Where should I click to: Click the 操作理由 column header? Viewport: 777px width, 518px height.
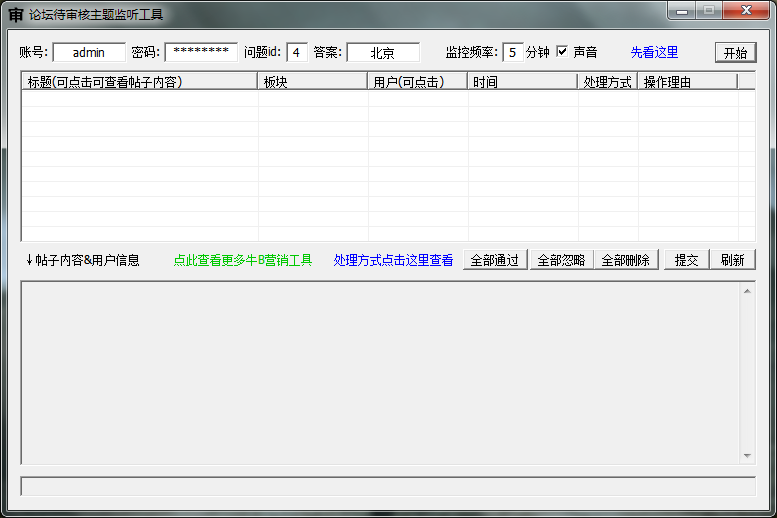click(x=688, y=82)
